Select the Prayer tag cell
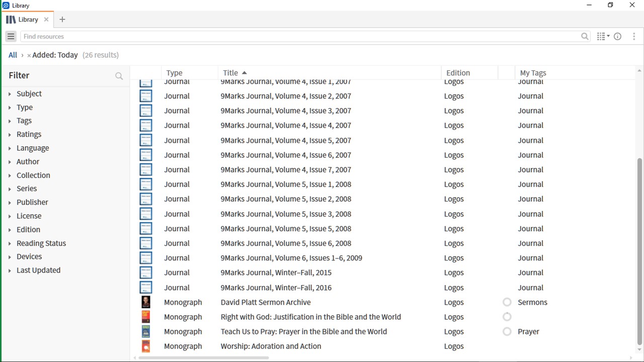 528,331
